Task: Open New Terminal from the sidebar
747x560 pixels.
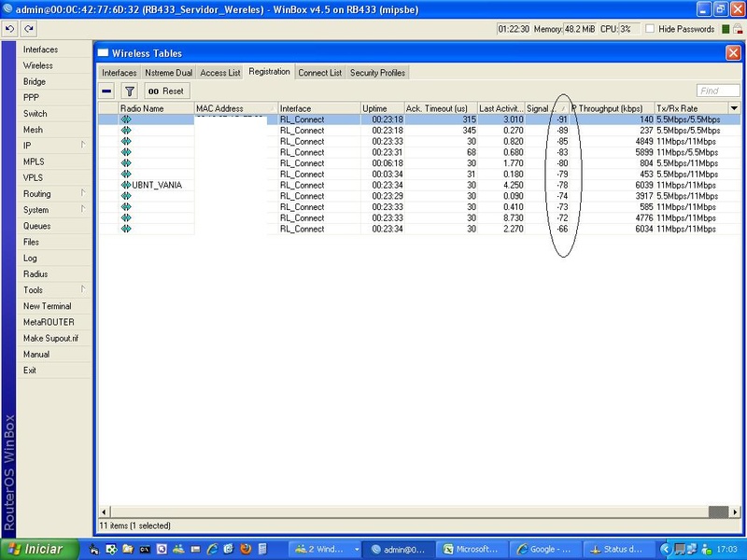Action: 48,306
